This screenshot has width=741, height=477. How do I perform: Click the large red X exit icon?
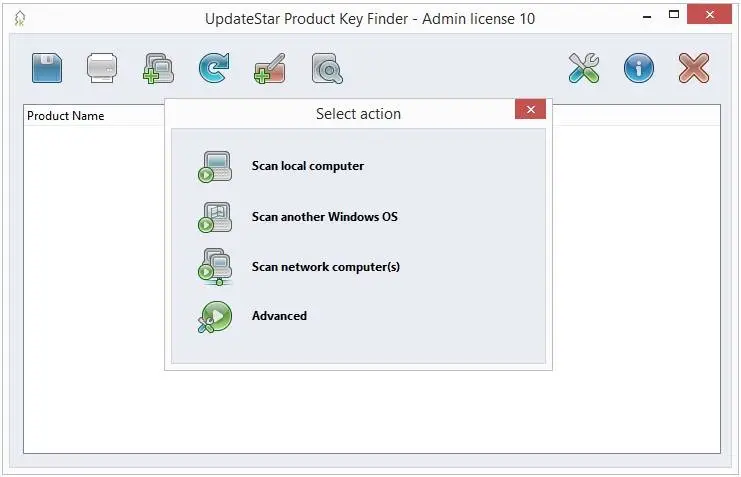click(x=694, y=68)
